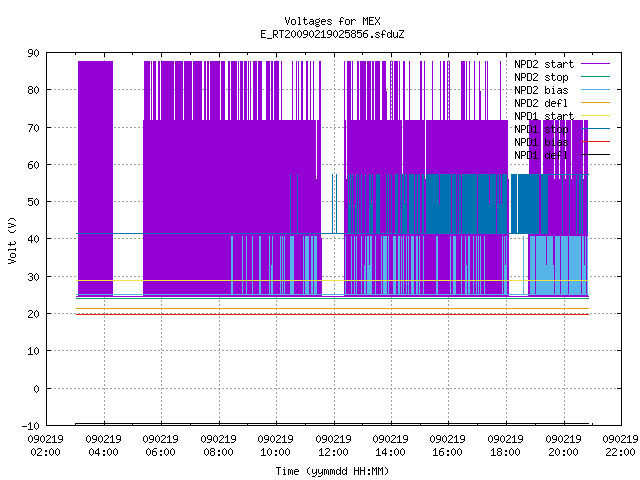
Task: Click the purple NPD2 start legend line
Action: 596,64
